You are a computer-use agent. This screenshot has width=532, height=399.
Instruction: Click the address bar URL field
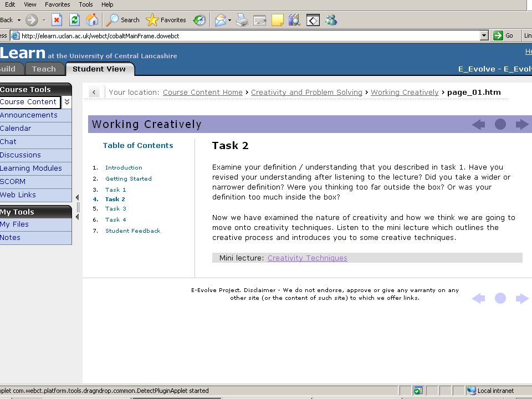click(250, 35)
